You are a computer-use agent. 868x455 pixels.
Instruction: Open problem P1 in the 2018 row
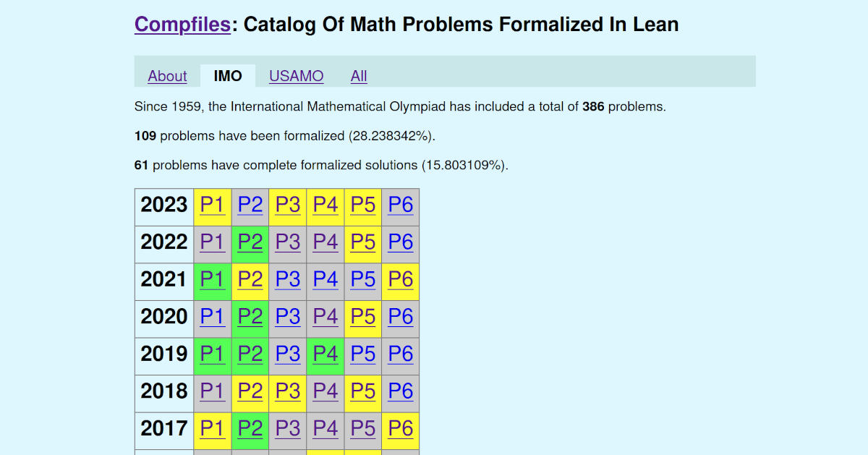coord(213,391)
